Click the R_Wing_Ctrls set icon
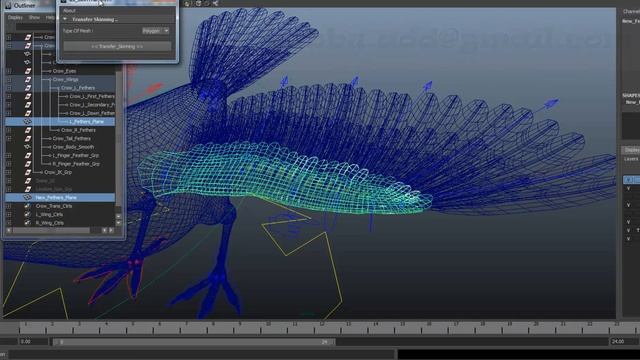Image resolution: width=640 pixels, height=360 pixels. (28, 223)
